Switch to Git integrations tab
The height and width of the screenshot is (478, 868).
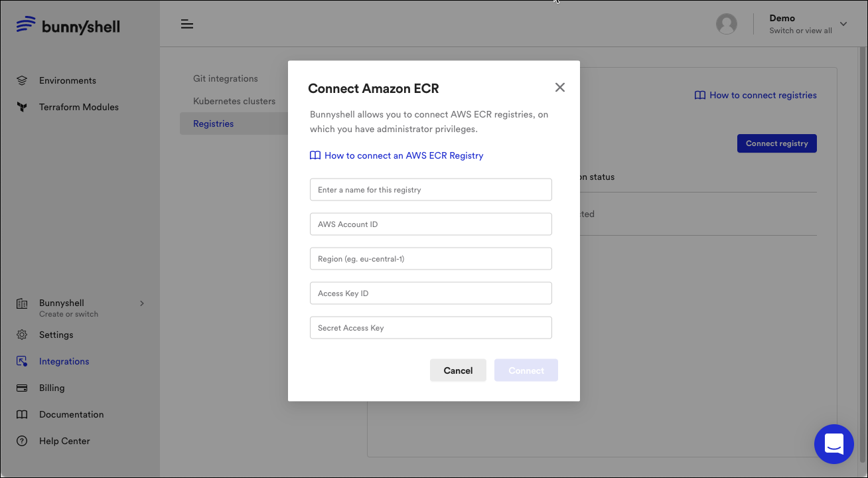(226, 78)
